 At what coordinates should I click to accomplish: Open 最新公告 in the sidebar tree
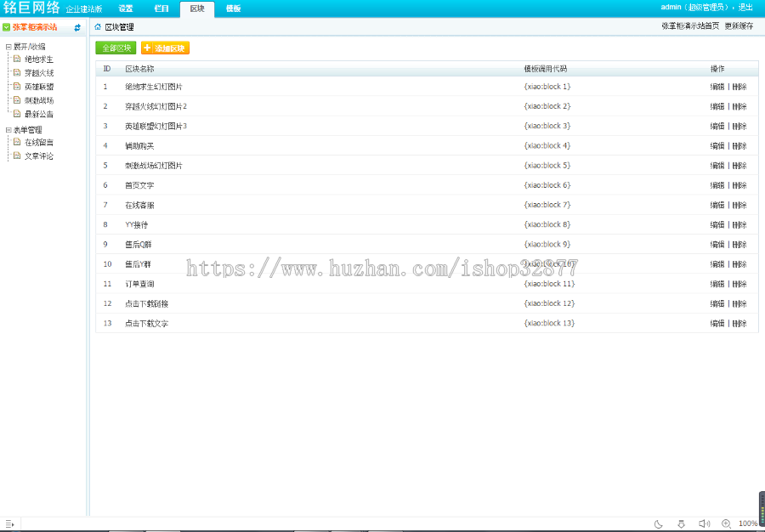point(39,114)
